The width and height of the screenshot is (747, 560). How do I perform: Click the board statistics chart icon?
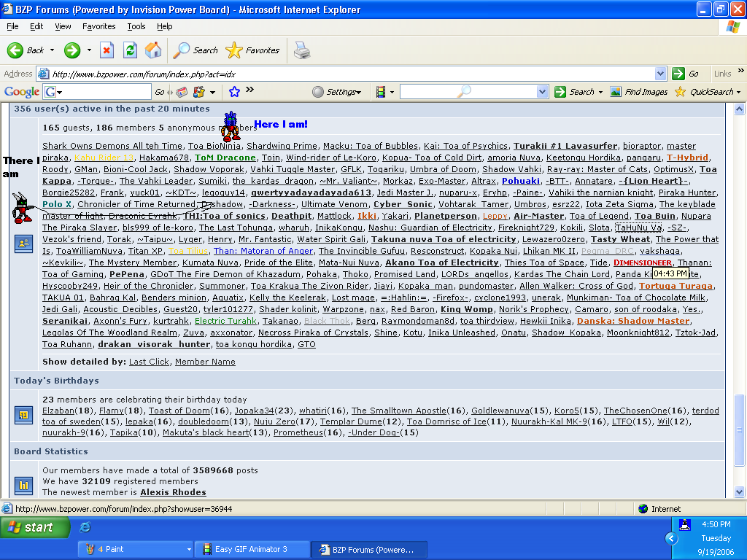23,486
